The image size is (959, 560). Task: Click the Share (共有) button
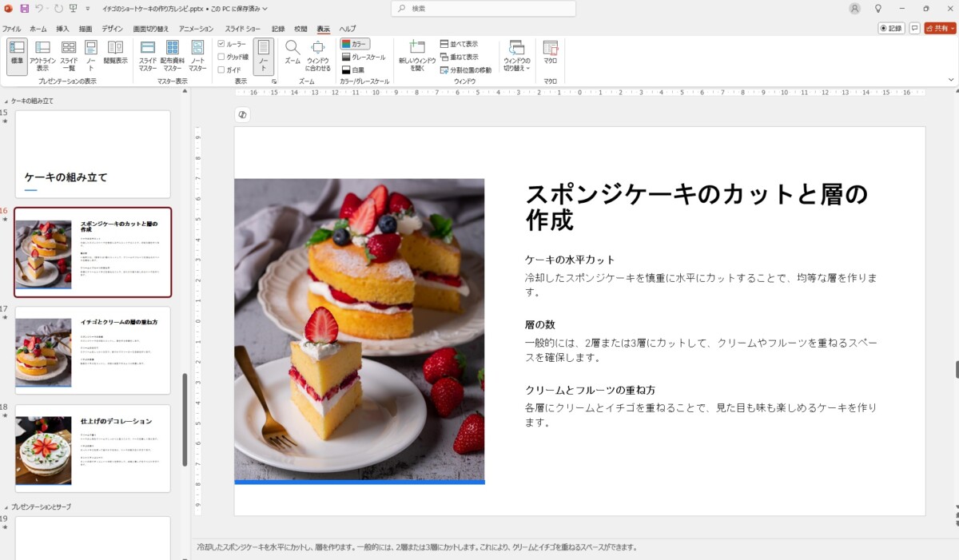click(x=940, y=28)
